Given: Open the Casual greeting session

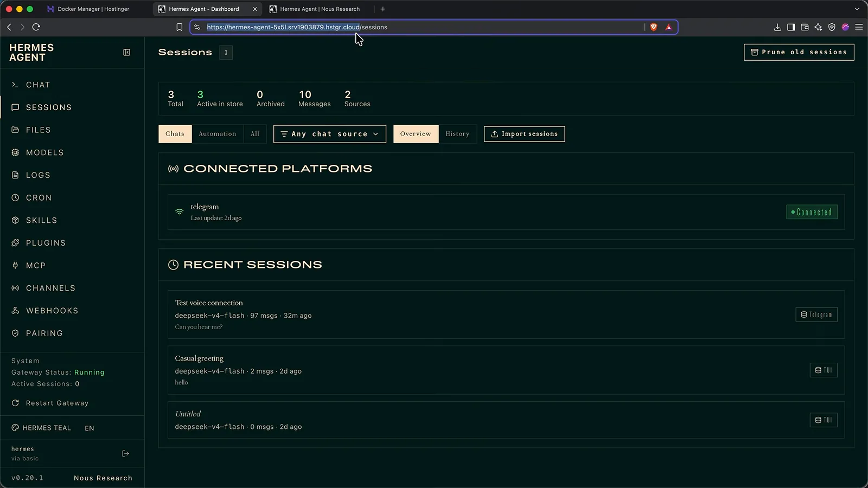Looking at the screenshot, I should point(506,370).
